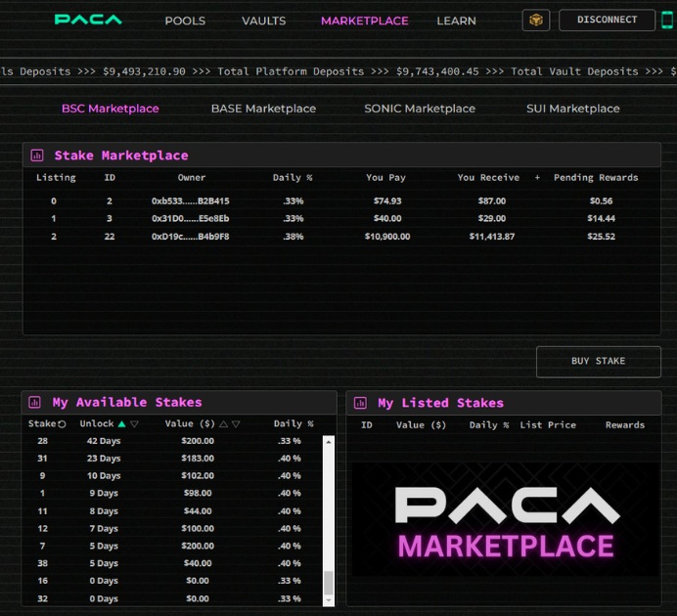Select stake 1 with 9 Days unlock
The width and height of the screenshot is (677, 616).
[x=173, y=493]
